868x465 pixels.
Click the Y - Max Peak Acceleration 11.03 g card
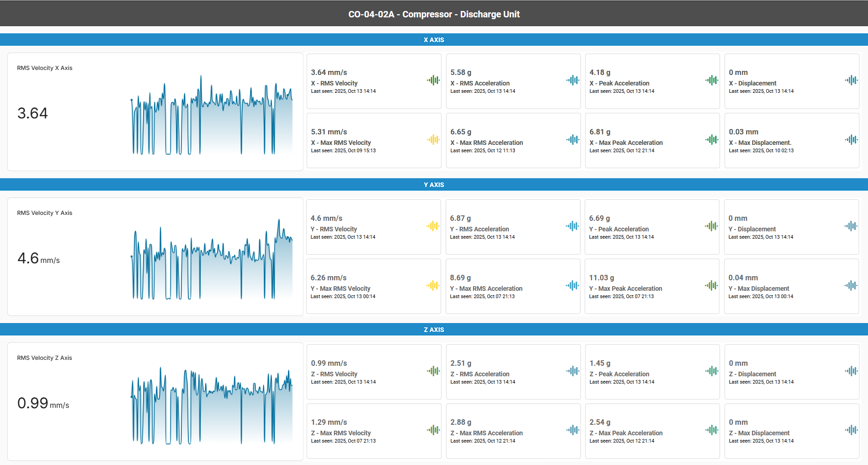651,286
